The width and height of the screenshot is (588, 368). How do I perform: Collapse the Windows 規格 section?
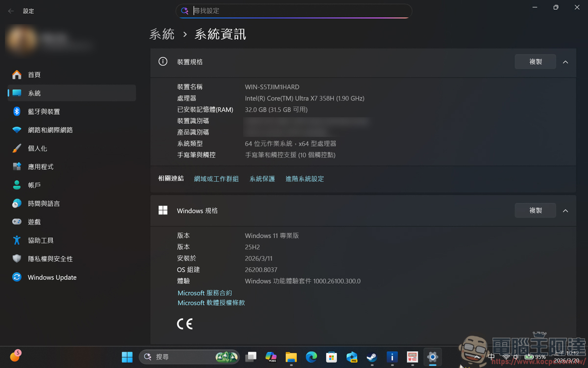pos(565,210)
